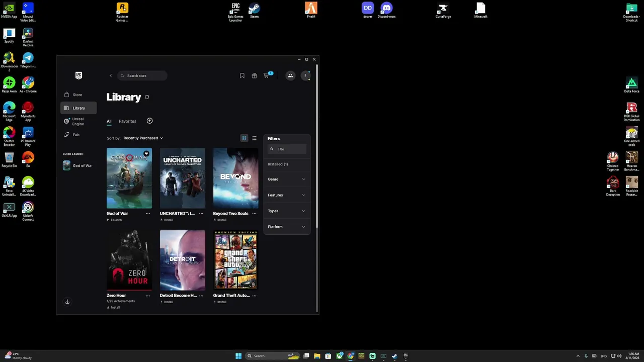Click the CurseForge desktop shortcut

click(x=443, y=11)
